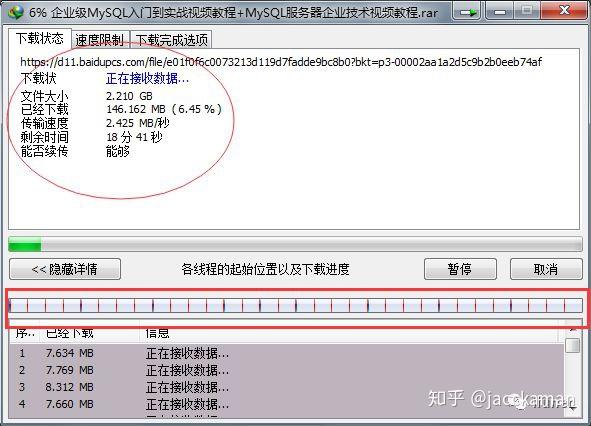The width and height of the screenshot is (591, 426).
Task: Click the 文件大小 label
Action: coord(44,96)
